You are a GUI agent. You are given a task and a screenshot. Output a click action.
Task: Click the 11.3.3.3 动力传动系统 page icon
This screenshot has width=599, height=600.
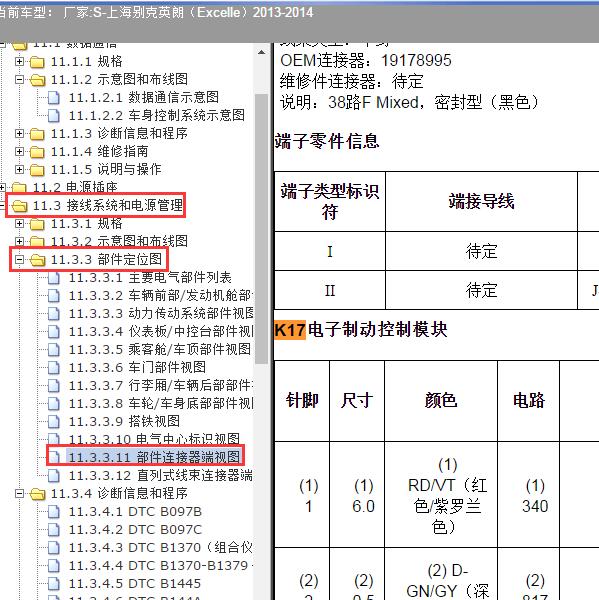(x=54, y=314)
